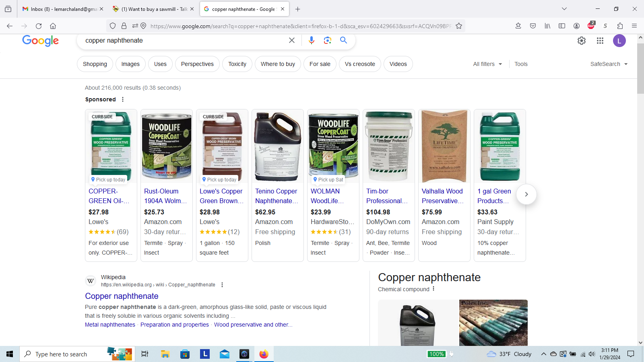Open the Firefox library icon

coord(547,26)
